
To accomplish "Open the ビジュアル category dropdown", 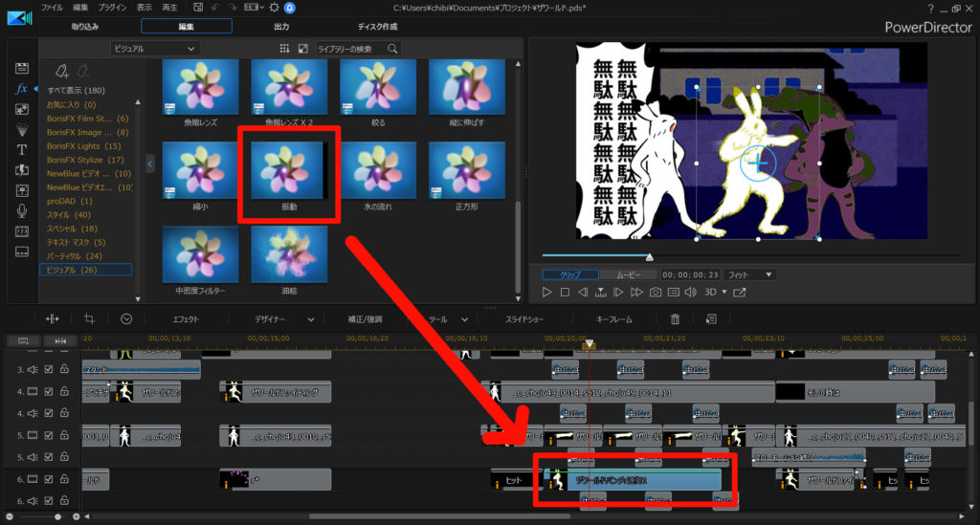I will [x=155, y=48].
